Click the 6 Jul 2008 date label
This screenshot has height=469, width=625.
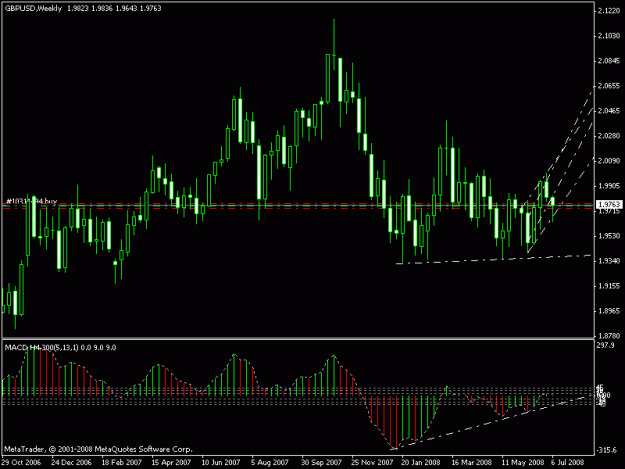coord(568,462)
